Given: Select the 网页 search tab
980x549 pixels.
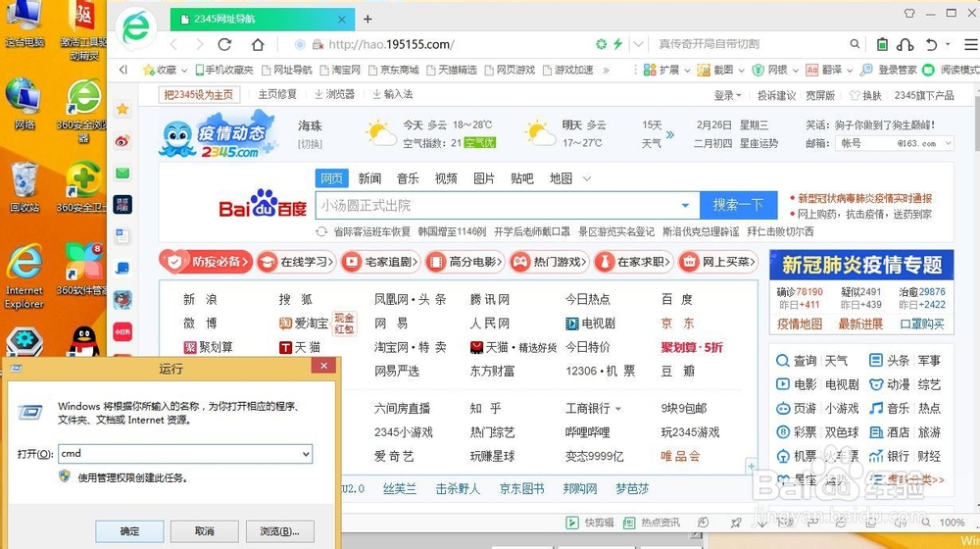Looking at the screenshot, I should pos(331,178).
